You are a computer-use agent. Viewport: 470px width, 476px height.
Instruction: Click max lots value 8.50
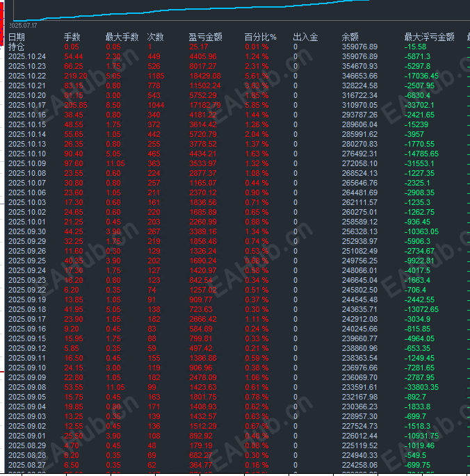point(113,106)
